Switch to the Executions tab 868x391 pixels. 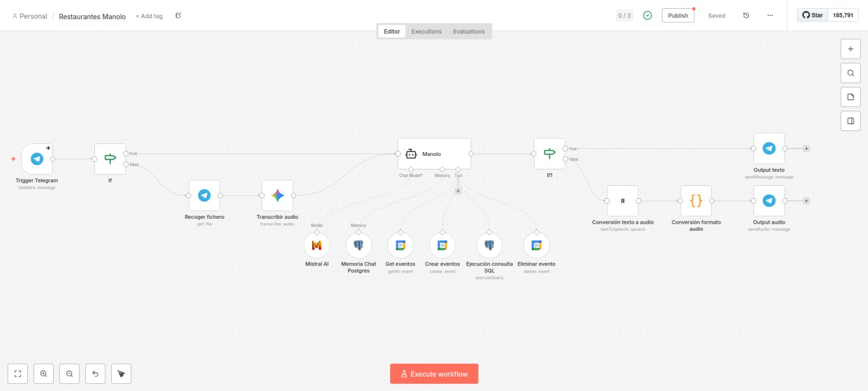point(426,31)
